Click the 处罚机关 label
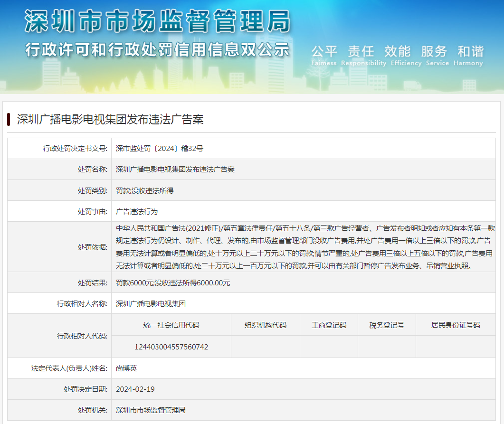 [x=93, y=410]
